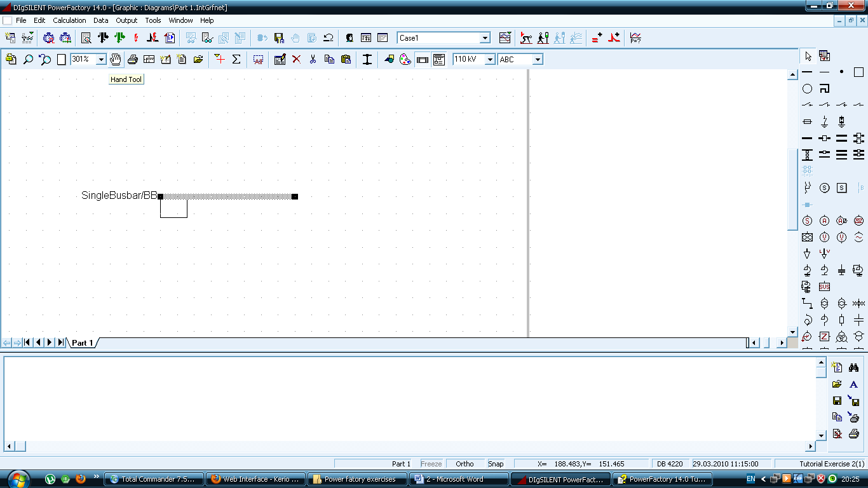Click the sigma summation icon
The width and height of the screenshot is (868, 488).
point(236,59)
